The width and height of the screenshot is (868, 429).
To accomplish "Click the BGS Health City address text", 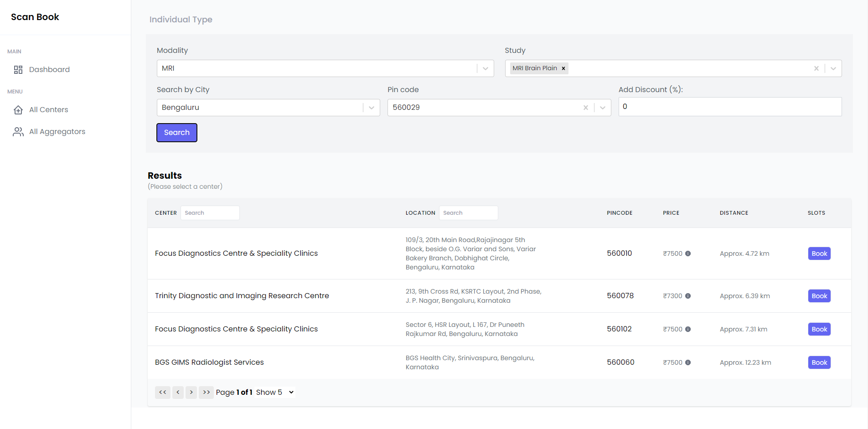I will click(470, 362).
